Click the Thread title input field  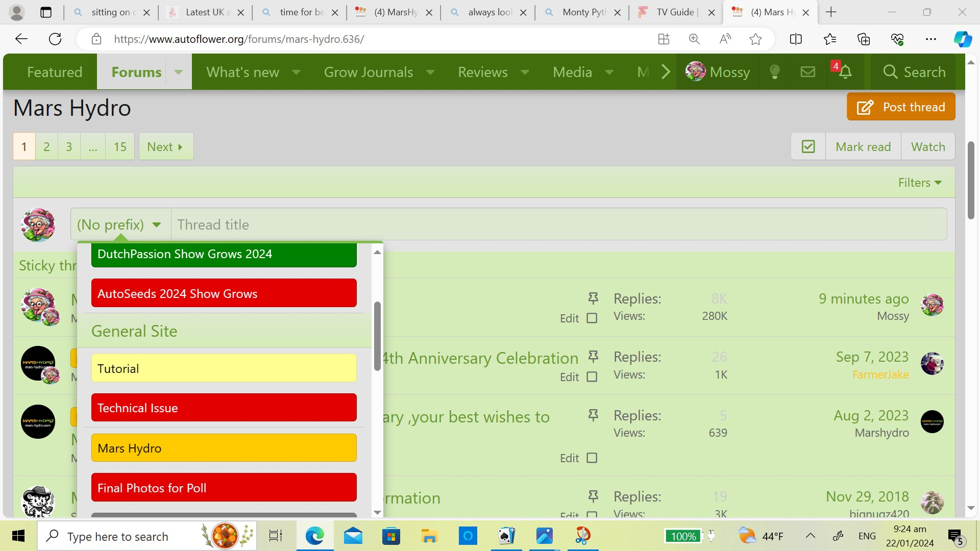[559, 224]
